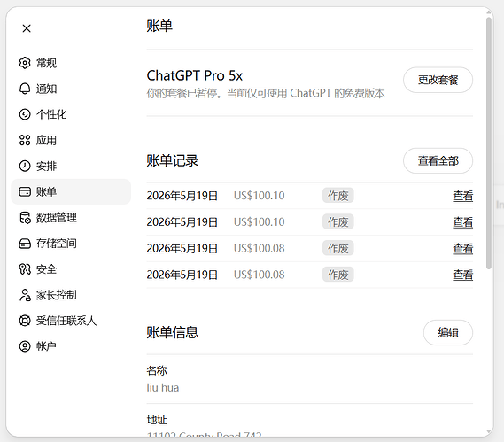Click the scrollbar down arrow

click(489, 431)
